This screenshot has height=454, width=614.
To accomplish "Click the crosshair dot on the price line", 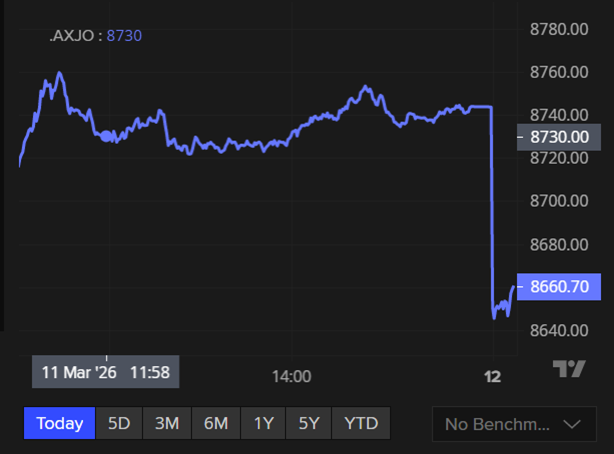I will click(x=107, y=136).
